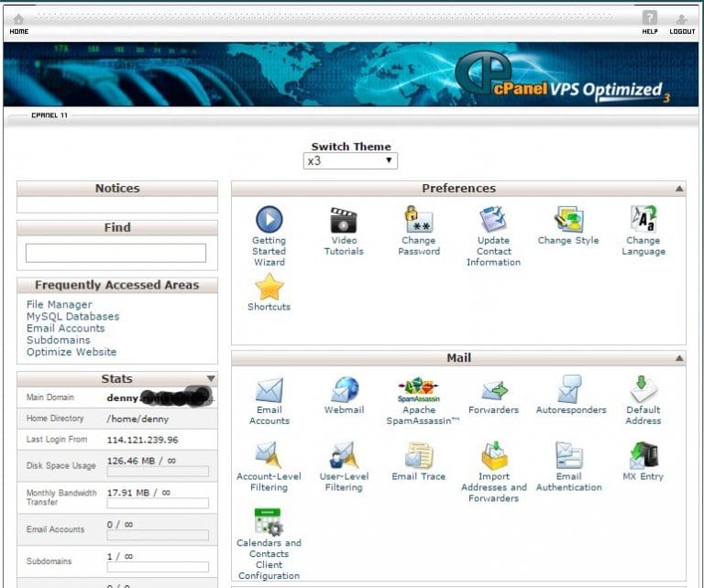Click the Change Style text label
The height and width of the screenshot is (588, 704).
568,240
